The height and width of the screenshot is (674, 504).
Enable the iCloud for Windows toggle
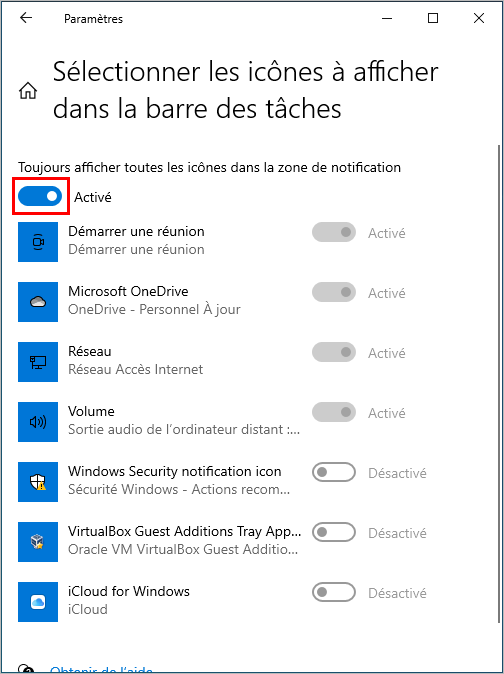(x=334, y=592)
